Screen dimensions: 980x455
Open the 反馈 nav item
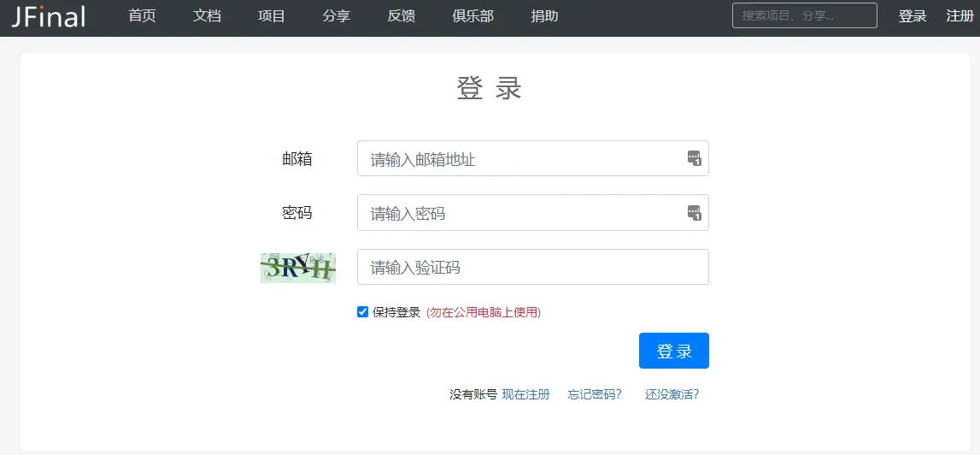402,16
